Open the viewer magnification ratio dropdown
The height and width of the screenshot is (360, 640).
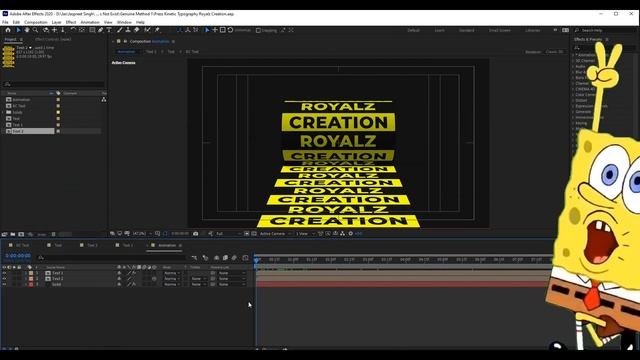pyautogui.click(x=142, y=233)
